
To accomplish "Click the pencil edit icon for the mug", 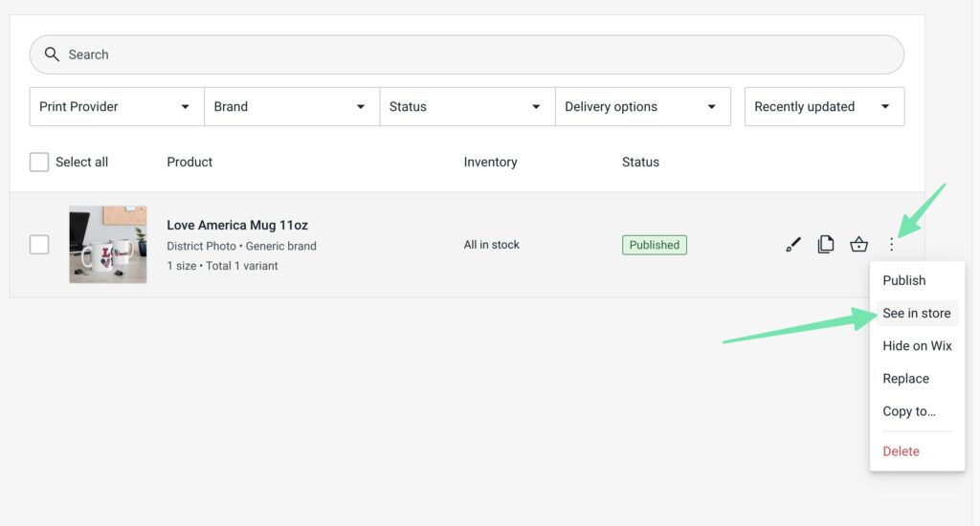I will 792,245.
